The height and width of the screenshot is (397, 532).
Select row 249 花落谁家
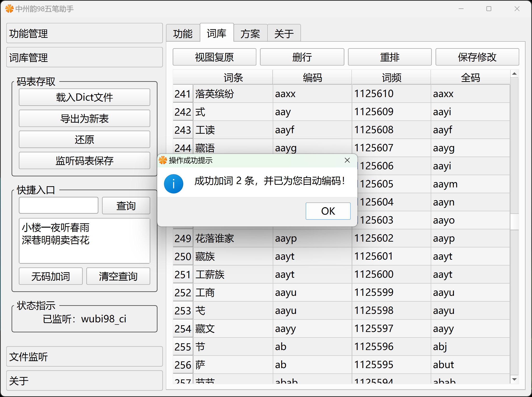pos(215,238)
